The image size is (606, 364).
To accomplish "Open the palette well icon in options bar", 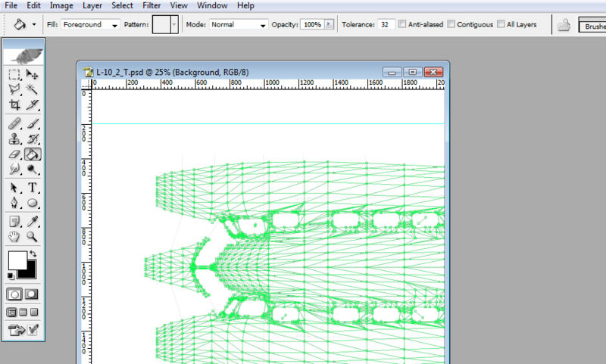I will (564, 25).
